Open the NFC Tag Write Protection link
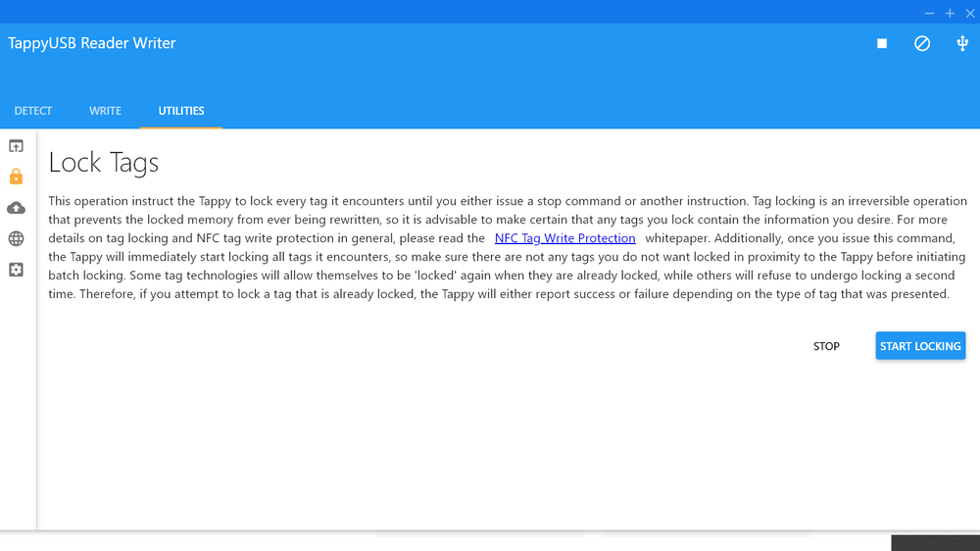 (x=565, y=238)
